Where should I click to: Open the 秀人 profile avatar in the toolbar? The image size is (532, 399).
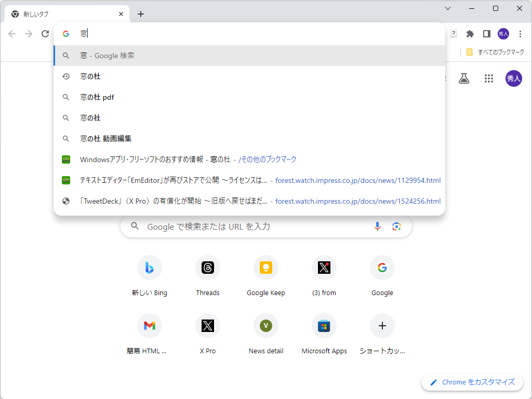(x=503, y=33)
